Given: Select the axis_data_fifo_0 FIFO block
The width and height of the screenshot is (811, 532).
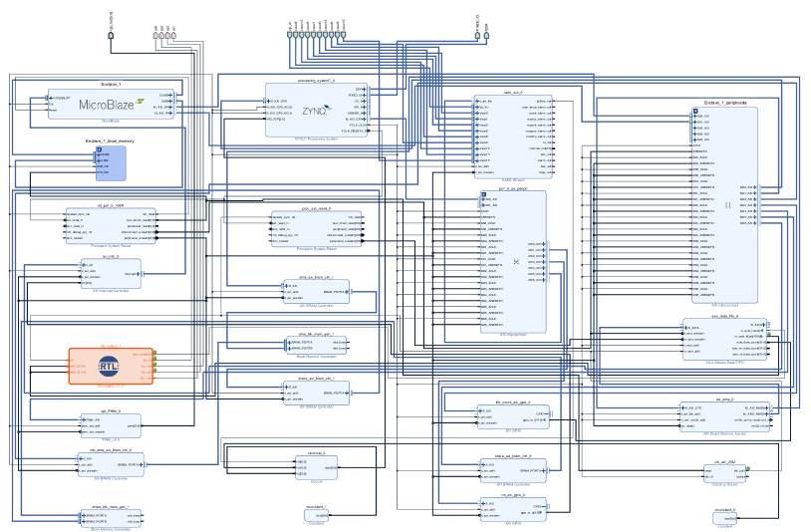Looking at the screenshot, I should coord(725,339).
